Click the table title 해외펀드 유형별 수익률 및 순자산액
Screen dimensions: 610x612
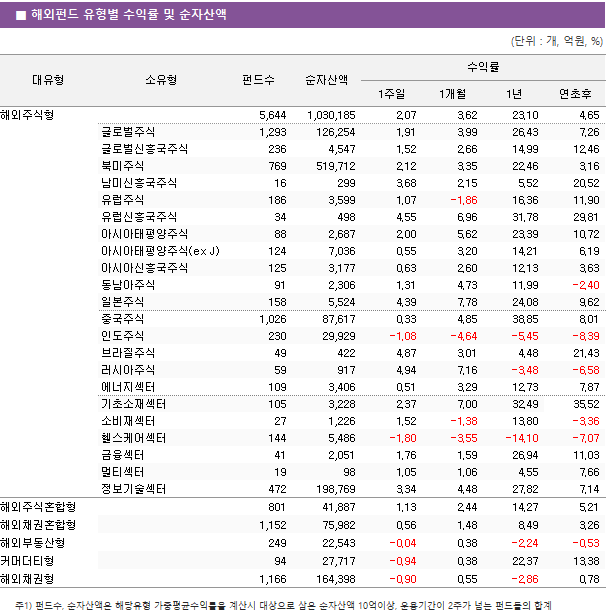pyautogui.click(x=129, y=14)
